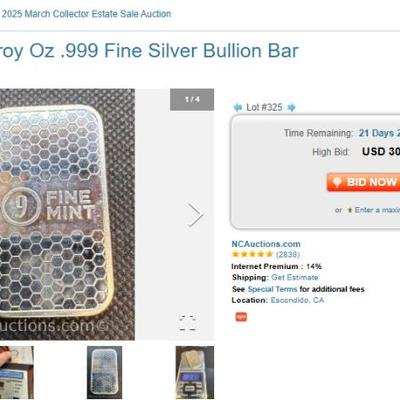Open the Get Estimate shipping link
Viewport: 400px width, 400px height.
[x=295, y=277]
